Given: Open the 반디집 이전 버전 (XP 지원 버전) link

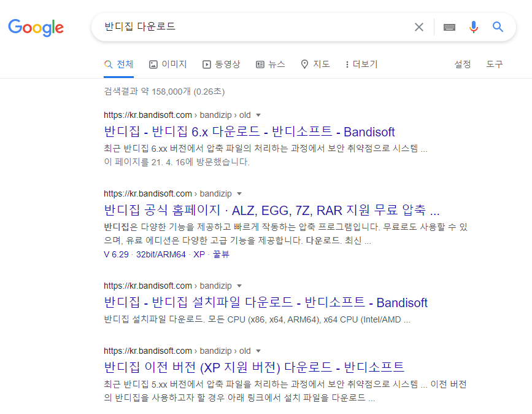Looking at the screenshot, I should point(254,367).
